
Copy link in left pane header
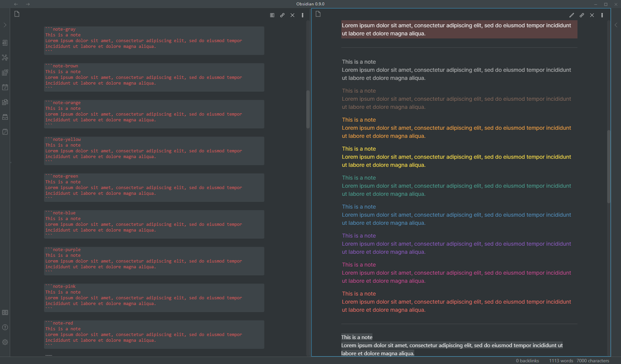point(282,15)
